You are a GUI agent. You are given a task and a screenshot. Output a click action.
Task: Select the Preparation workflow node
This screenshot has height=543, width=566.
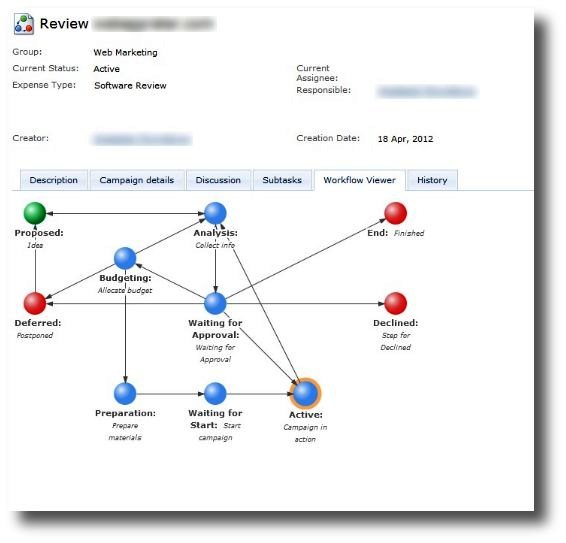[x=125, y=394]
